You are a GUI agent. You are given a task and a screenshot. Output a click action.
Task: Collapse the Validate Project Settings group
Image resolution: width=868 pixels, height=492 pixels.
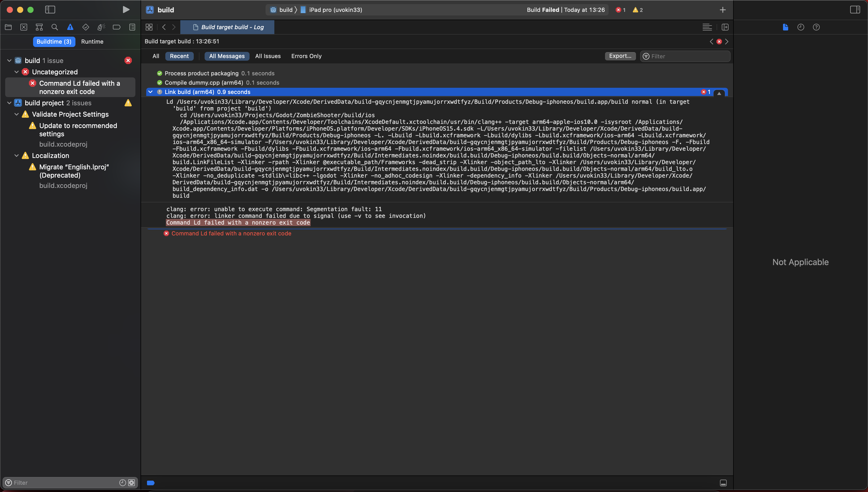point(16,114)
